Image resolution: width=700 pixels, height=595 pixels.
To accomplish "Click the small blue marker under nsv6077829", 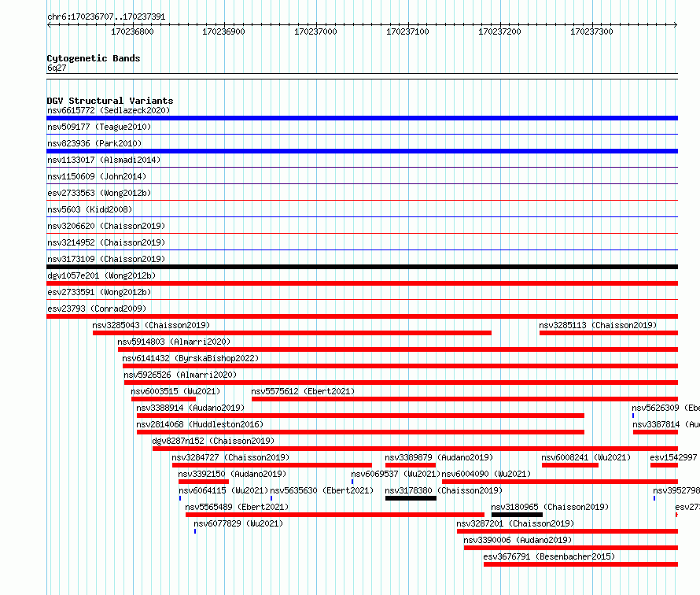I will pos(195,531).
